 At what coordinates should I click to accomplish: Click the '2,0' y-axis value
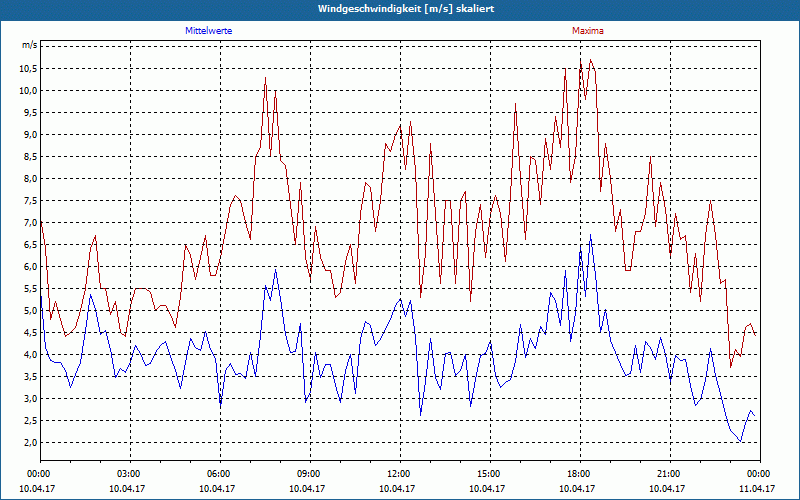coord(30,442)
